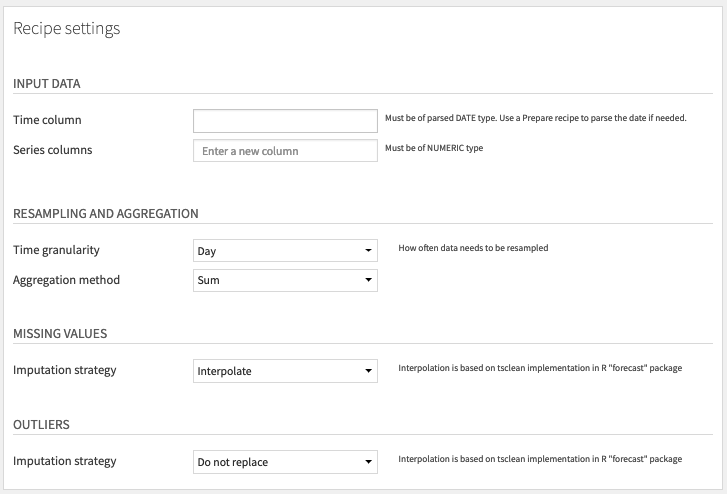727x494 pixels.
Task: Click the 'How often data needs to be resampled' hint
Action: pyautogui.click(x=473, y=248)
